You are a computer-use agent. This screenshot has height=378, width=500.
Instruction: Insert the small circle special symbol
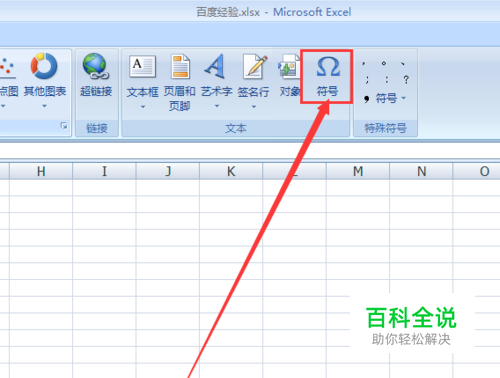point(384,63)
